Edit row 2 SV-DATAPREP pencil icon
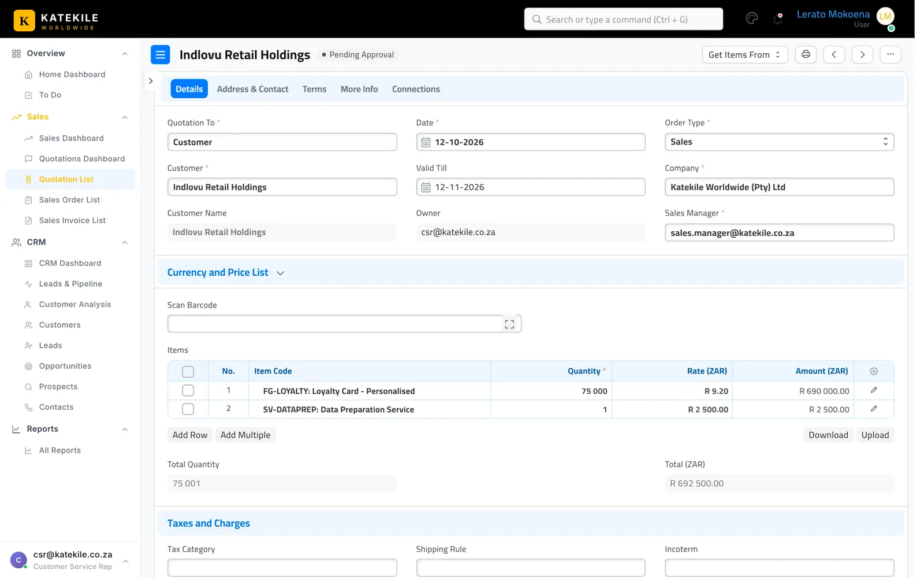Image resolution: width=924 pixels, height=578 pixels. click(874, 409)
